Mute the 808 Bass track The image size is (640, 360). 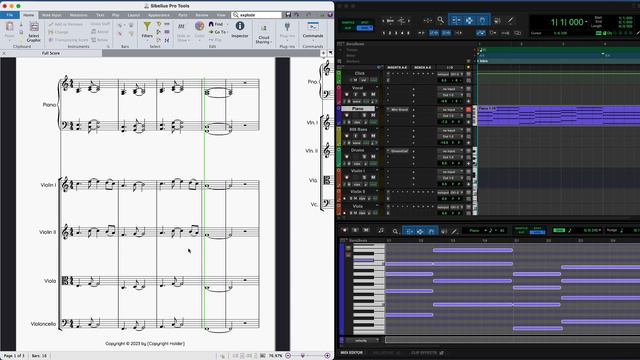click(x=373, y=136)
